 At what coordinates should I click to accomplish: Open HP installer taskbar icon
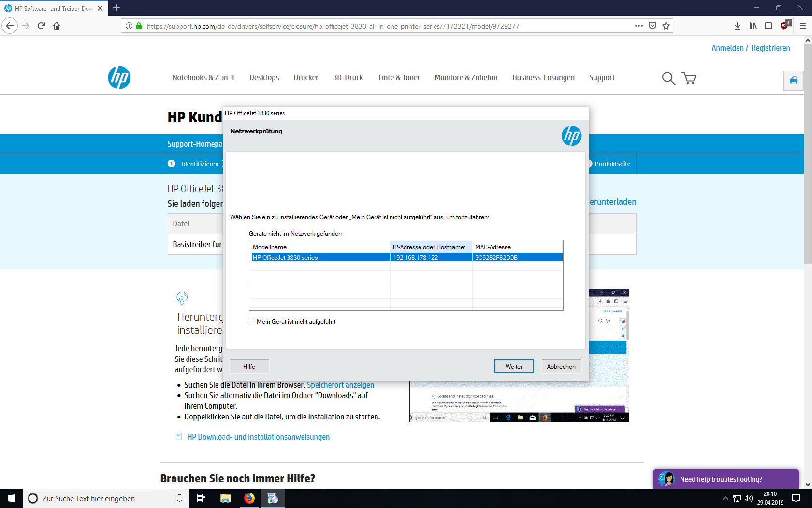pos(273,498)
